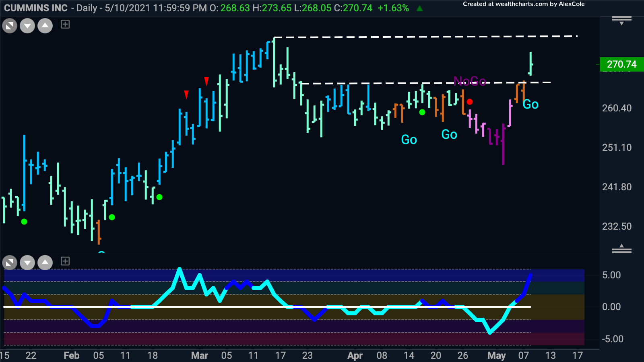Image resolution: width=644 pixels, height=362 pixels.
Task: Click the 5.00 oscillator axis label
Action: point(611,275)
